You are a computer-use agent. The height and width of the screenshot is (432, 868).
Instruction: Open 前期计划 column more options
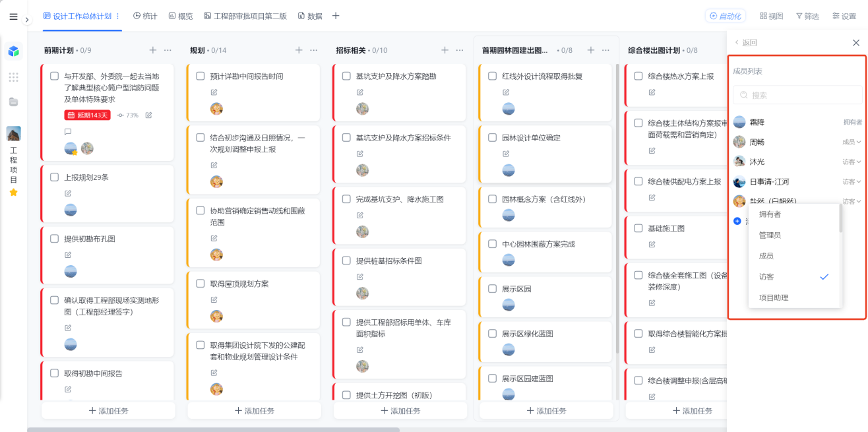coord(168,50)
